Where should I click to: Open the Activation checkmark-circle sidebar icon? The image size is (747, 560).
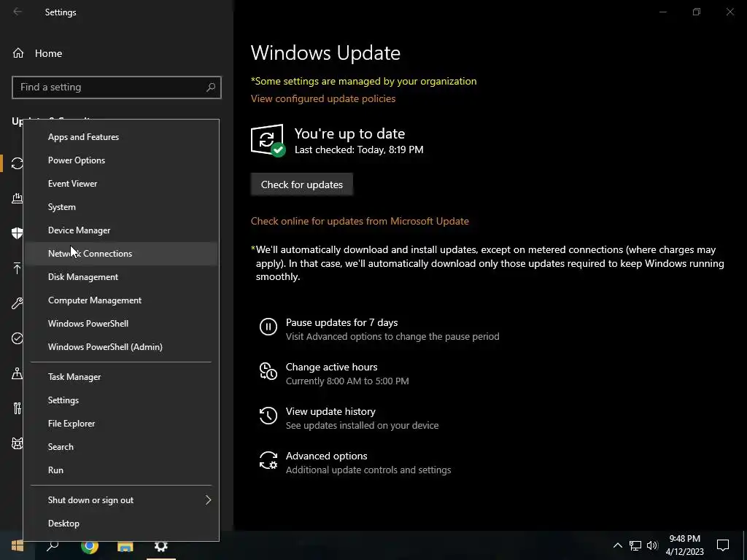point(18,338)
